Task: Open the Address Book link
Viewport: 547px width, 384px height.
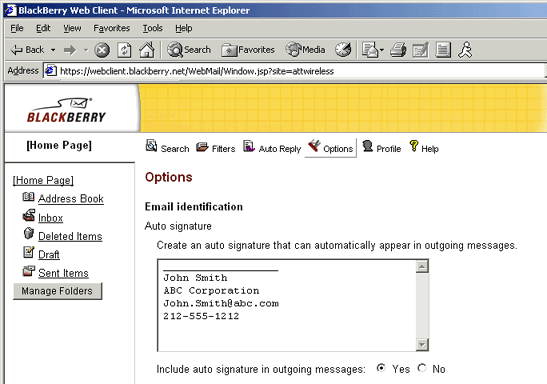Action: point(71,199)
